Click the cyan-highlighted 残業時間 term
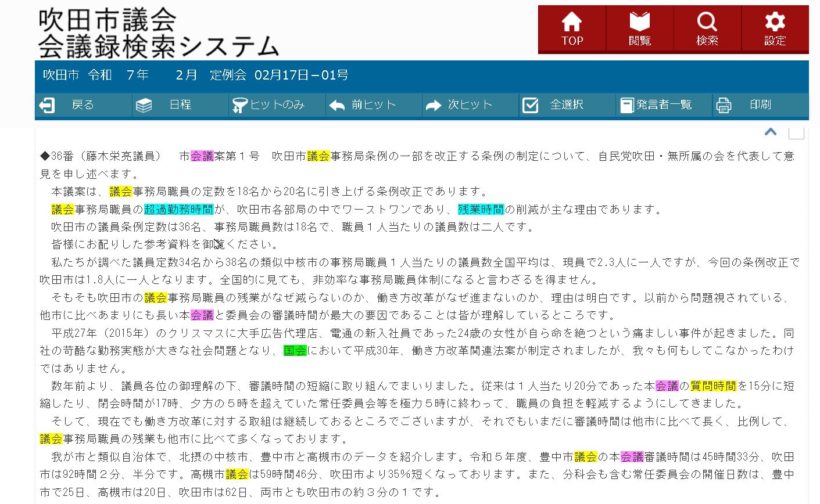820x504 pixels. (x=481, y=210)
